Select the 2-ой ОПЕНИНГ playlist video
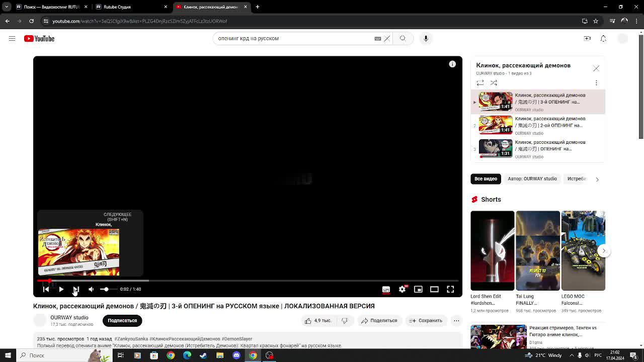Image resolution: width=644 pixels, height=362 pixels. (538, 126)
